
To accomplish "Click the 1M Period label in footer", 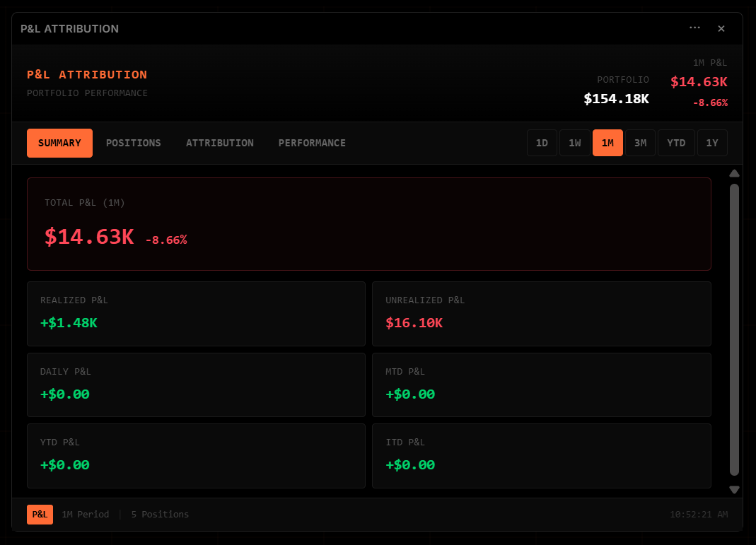I will (x=85, y=515).
